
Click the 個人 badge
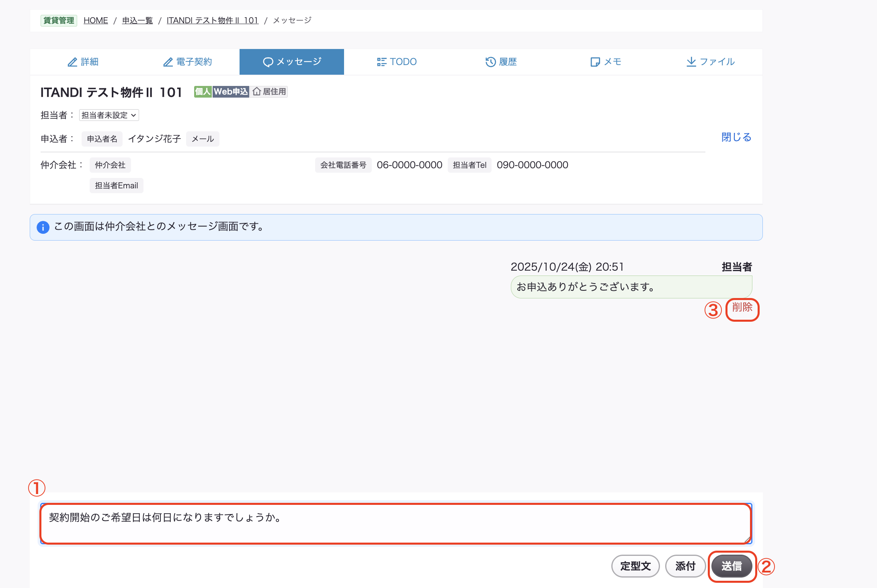pyautogui.click(x=203, y=92)
